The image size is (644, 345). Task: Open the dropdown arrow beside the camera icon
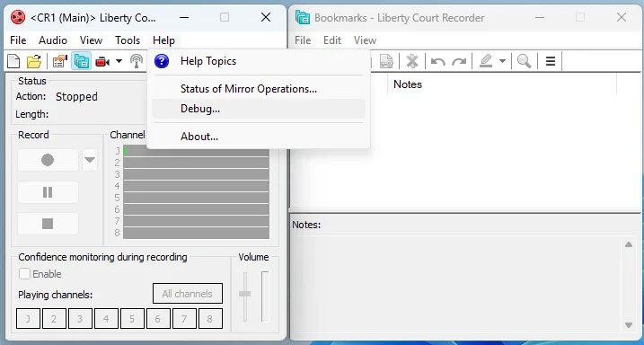pos(119,61)
